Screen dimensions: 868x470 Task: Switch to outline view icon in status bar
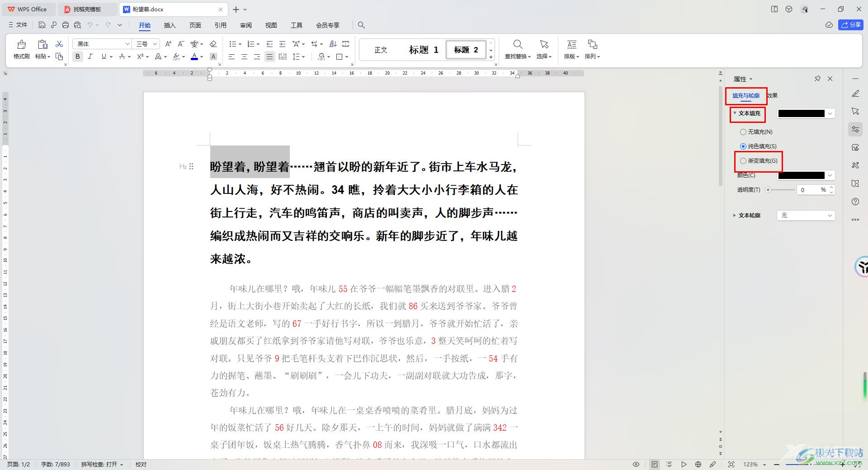pyautogui.click(x=669, y=464)
